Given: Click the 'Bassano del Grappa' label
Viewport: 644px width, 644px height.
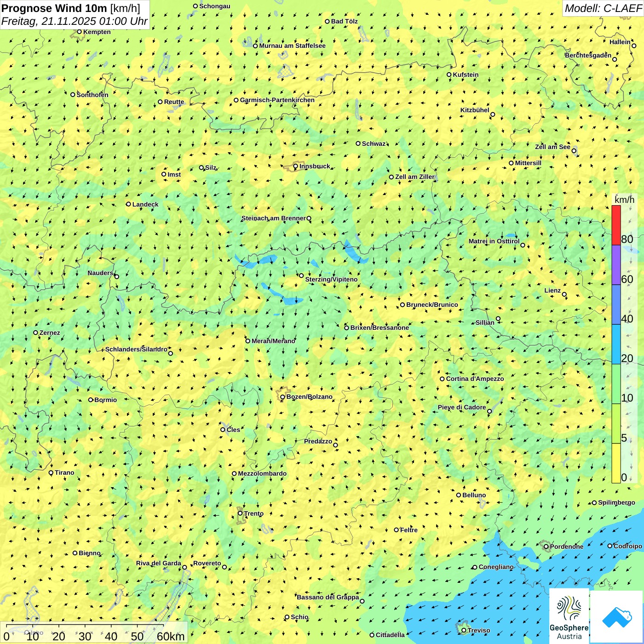Looking at the screenshot, I should pos(328,597).
